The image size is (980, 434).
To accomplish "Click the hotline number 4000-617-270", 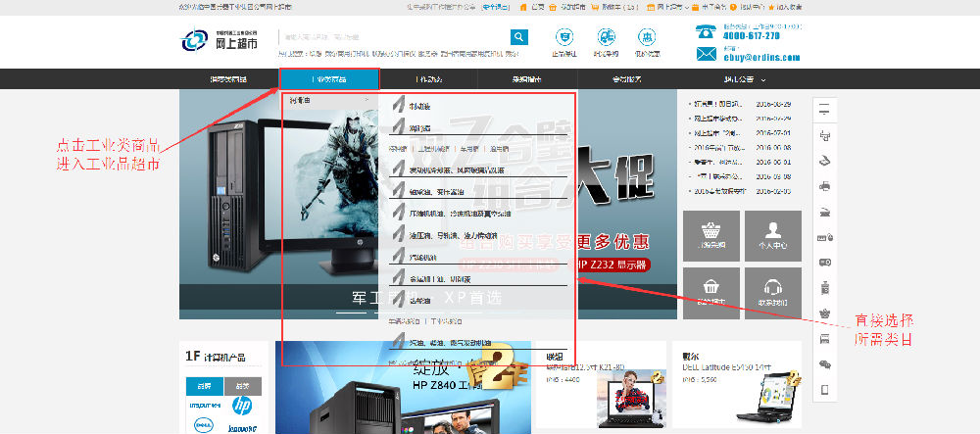I will point(752,36).
